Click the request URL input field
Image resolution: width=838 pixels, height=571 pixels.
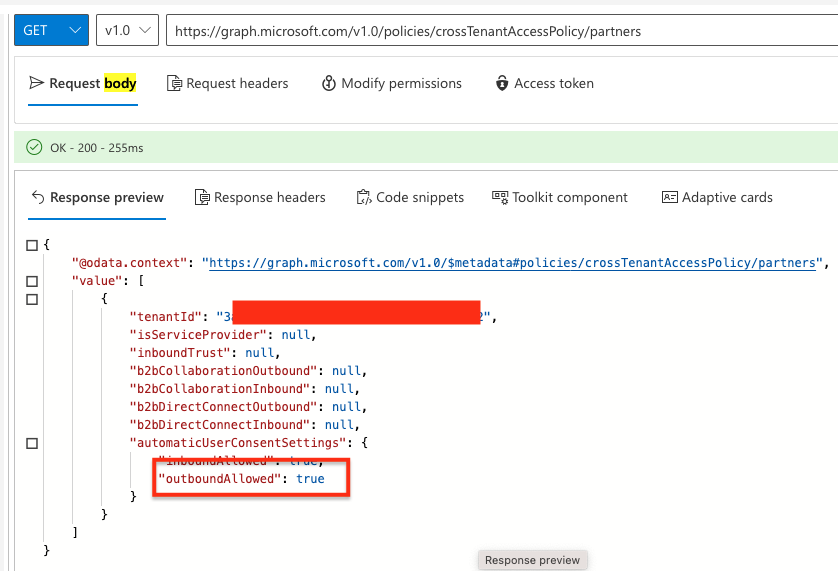500,31
